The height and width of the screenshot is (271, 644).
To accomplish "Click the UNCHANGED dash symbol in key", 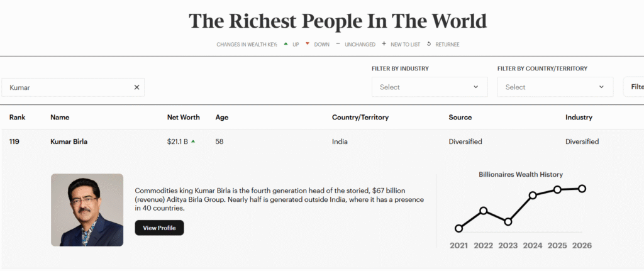I will point(338,43).
